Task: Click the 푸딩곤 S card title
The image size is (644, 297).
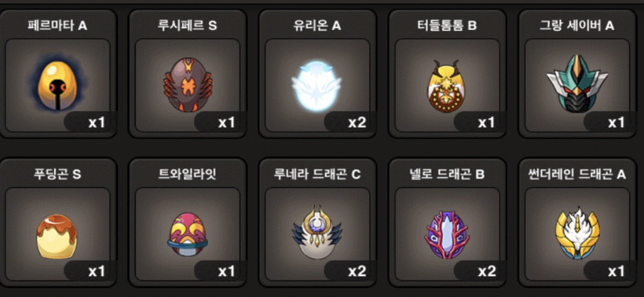Action: (x=58, y=175)
